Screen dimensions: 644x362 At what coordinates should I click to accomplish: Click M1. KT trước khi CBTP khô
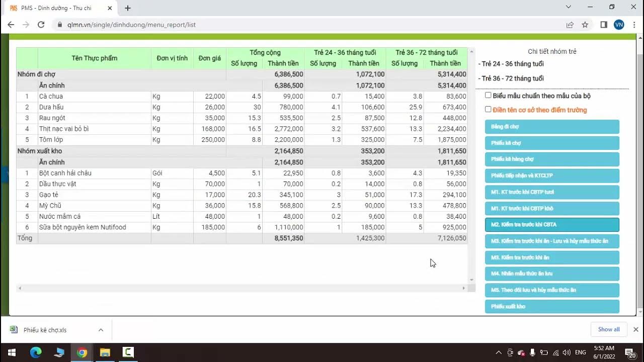tap(552, 208)
